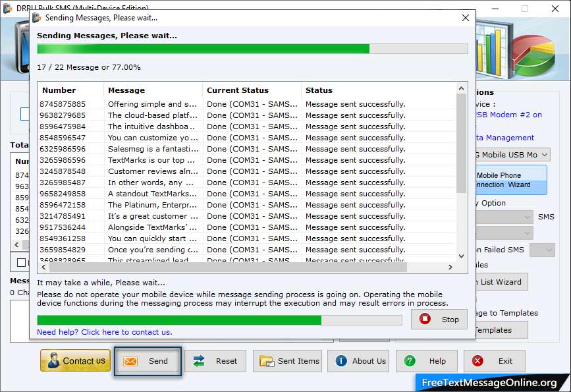This screenshot has width=571, height=392.
Task: Click the Reset button
Action: (x=215, y=361)
